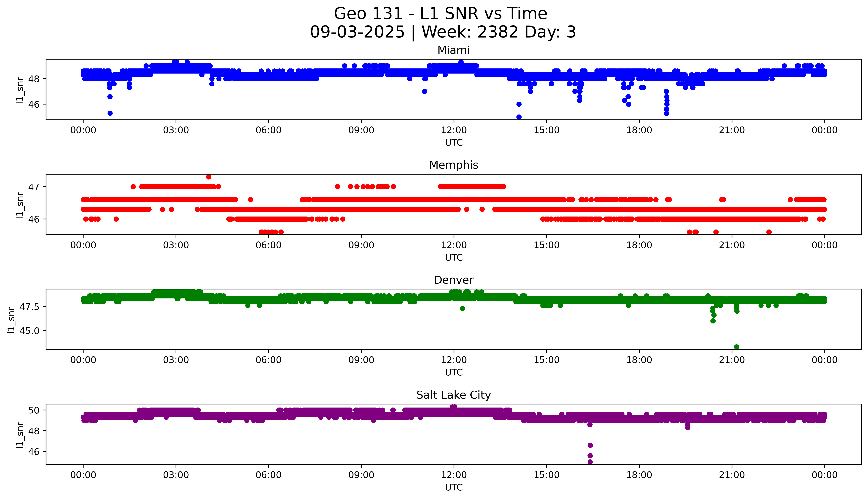The image size is (868, 499).
Task: Click Memphis peak point above 47
Action: [x=208, y=177]
